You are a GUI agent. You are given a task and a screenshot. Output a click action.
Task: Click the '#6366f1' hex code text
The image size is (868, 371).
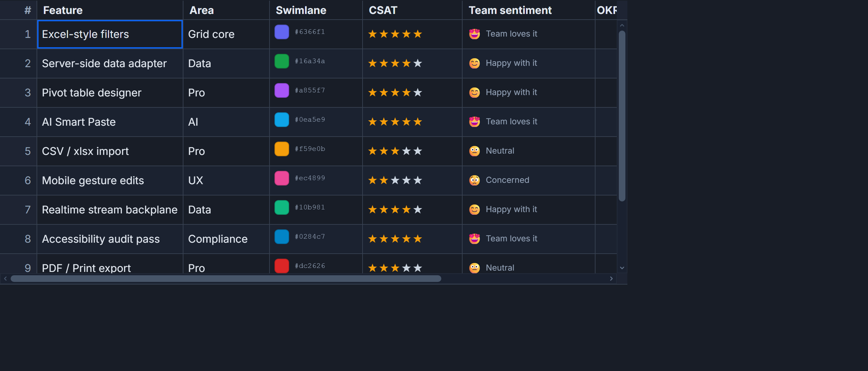[x=310, y=32]
